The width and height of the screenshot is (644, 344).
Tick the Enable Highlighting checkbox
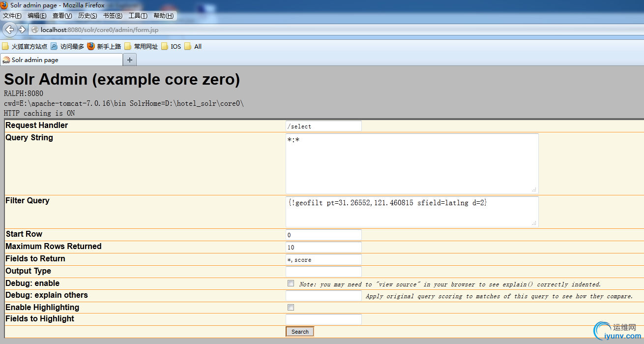tap(291, 308)
